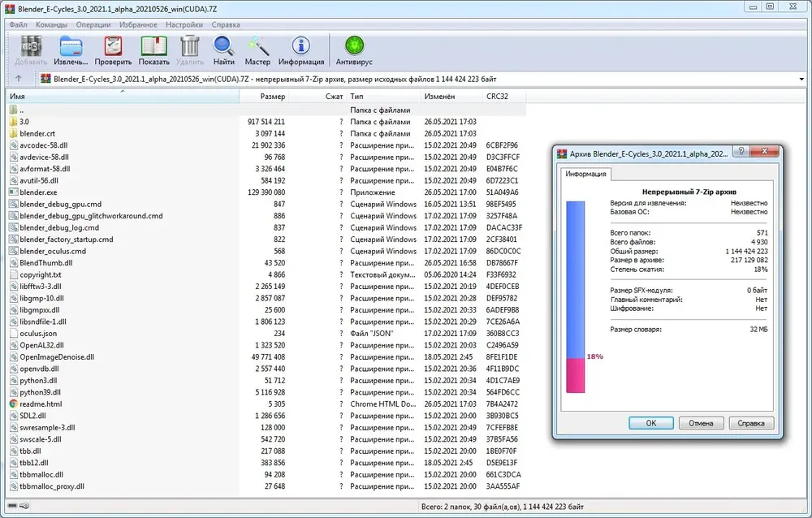Select the 3.0 folder in list
Screen dimensions: 812x518
266,122
